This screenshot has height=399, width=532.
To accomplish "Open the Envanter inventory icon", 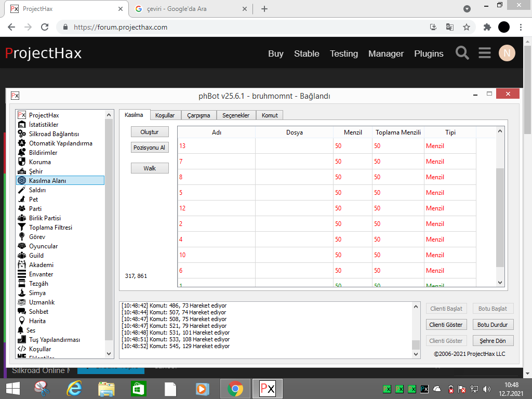I will pos(22,274).
